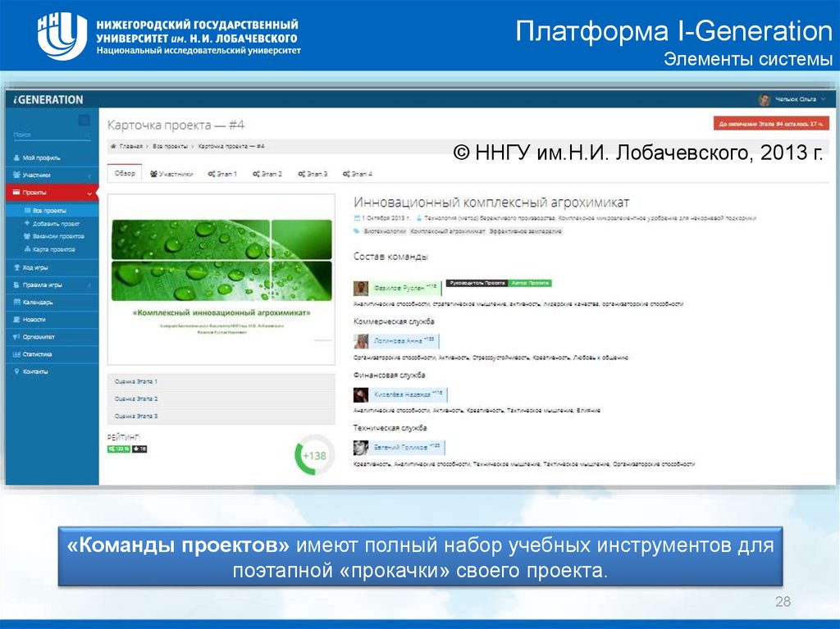Click the +138 circular rating indicator
840x629 pixels.
[314, 456]
